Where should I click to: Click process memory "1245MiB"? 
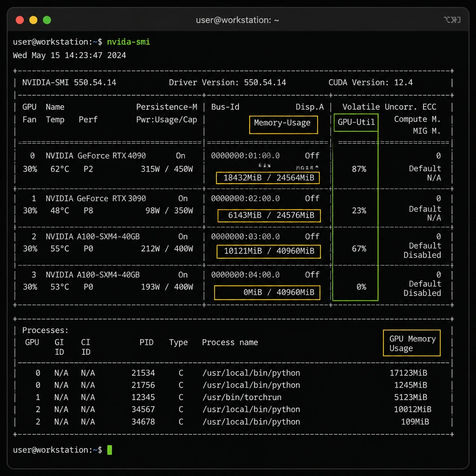tap(410, 385)
